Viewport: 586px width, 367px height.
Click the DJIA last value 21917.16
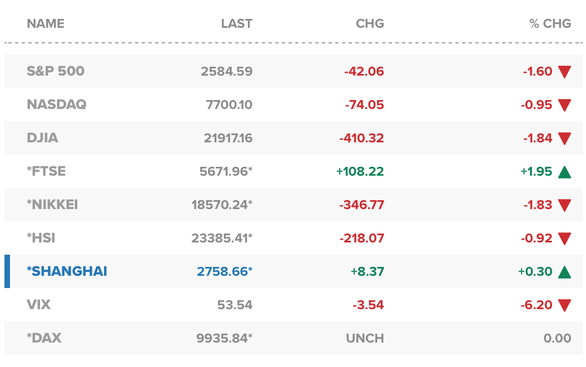228,138
